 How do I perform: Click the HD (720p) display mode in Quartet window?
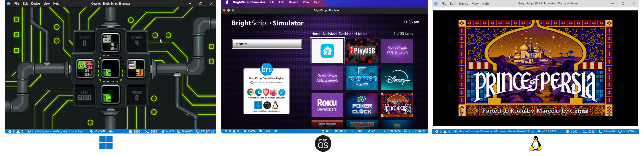pos(205,131)
